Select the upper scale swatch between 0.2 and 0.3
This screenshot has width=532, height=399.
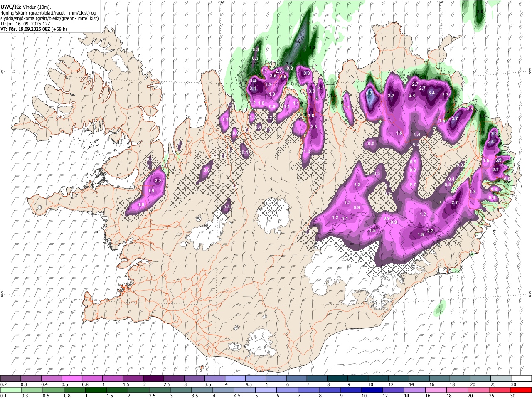(x=10, y=379)
